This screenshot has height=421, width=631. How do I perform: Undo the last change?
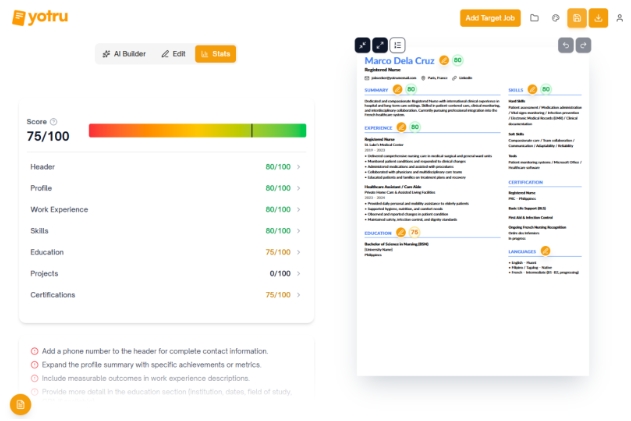coord(565,45)
